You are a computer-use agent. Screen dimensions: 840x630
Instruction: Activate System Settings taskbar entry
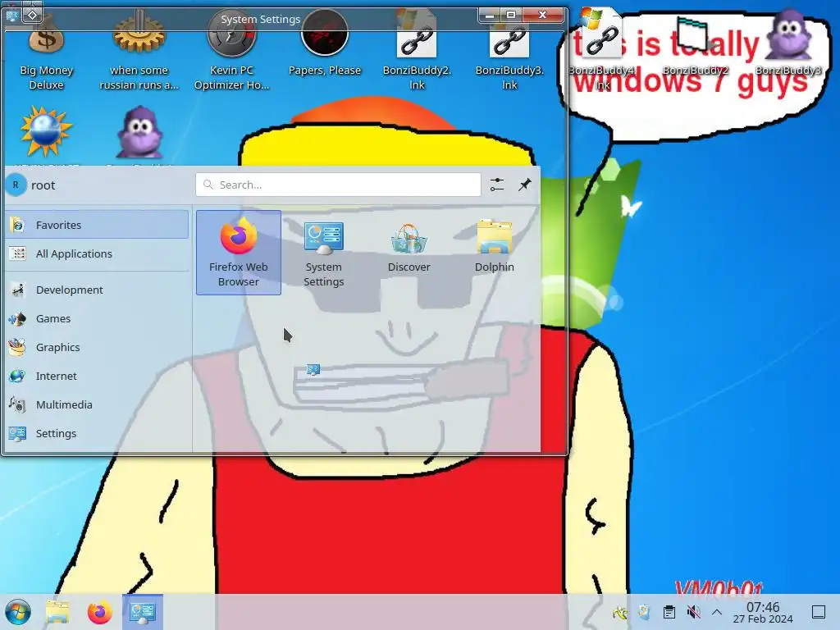[x=143, y=612]
